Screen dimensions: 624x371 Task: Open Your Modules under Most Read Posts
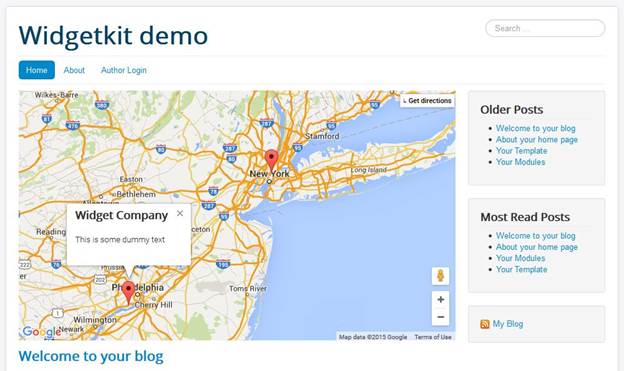[x=520, y=258]
